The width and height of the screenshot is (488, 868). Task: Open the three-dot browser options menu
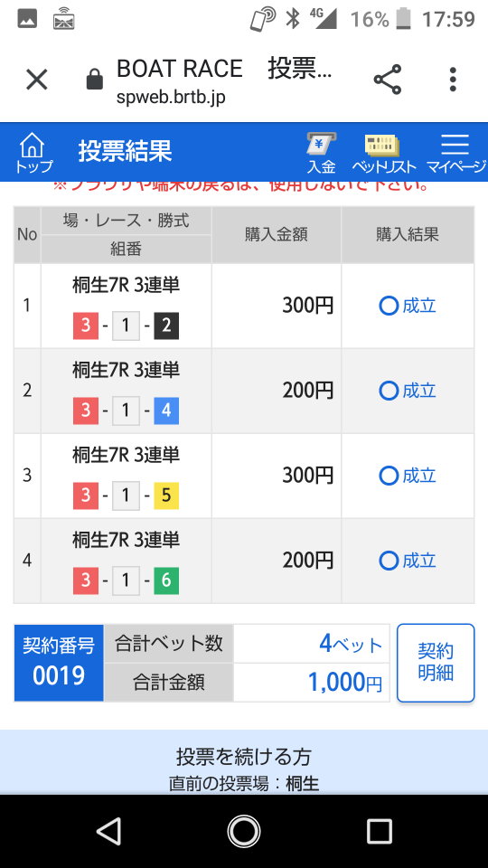coord(453,80)
